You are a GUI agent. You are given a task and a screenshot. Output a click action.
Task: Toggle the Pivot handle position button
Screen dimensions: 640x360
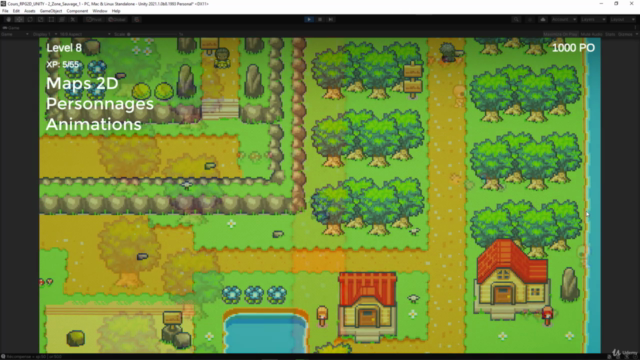pos(94,19)
